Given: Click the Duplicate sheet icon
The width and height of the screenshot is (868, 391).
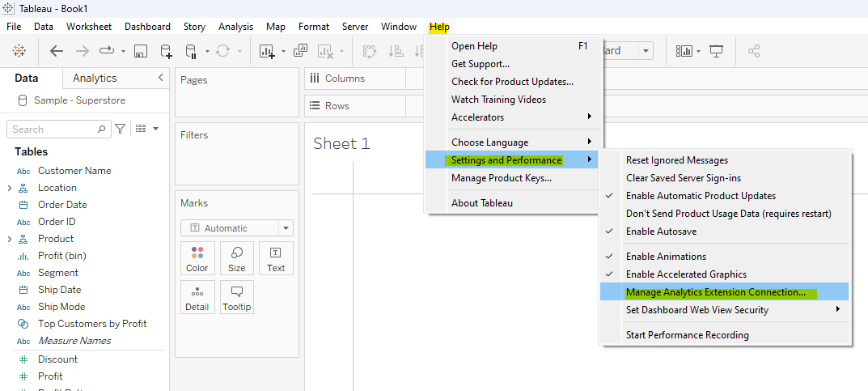Looking at the screenshot, I should pos(300,51).
